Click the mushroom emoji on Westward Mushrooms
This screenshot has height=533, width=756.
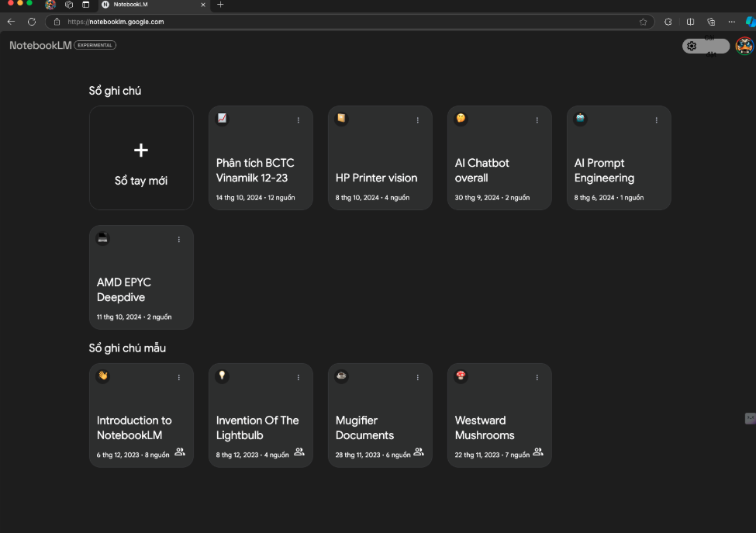461,376
